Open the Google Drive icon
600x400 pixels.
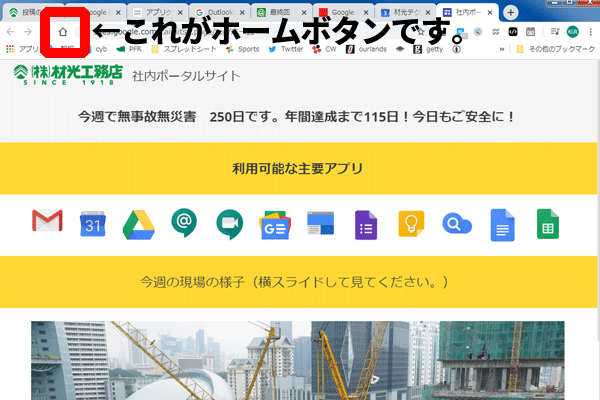pos(139,225)
